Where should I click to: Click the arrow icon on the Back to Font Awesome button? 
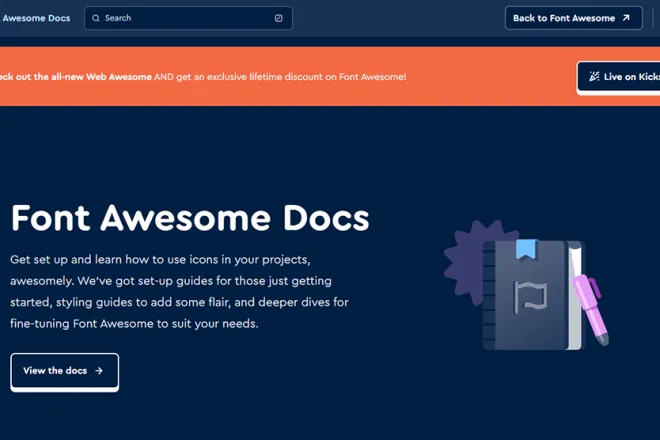(x=626, y=18)
